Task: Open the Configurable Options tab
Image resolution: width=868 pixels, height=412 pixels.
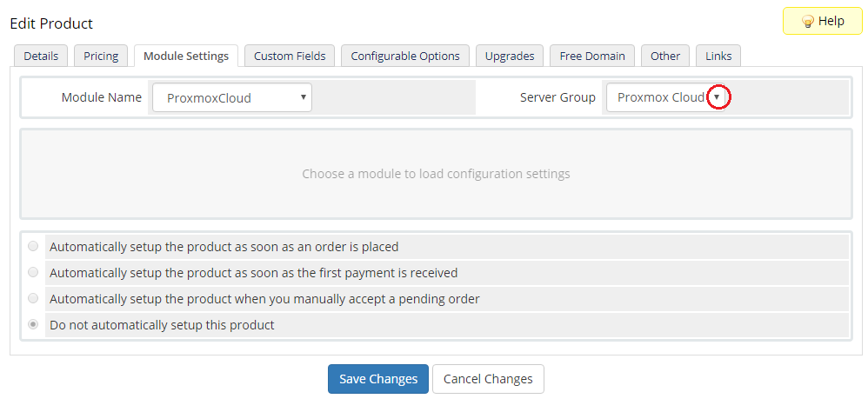Action: 405,56
